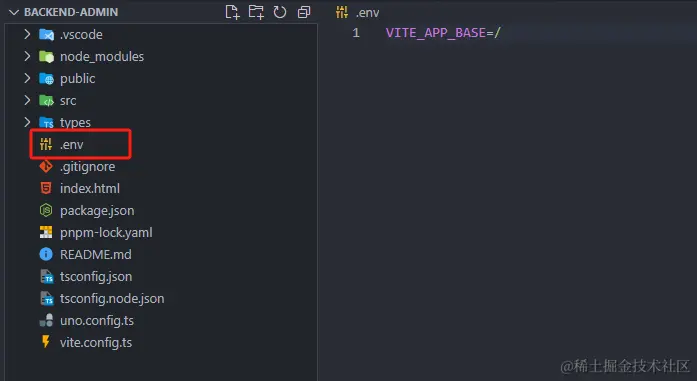Refresh the explorer with the reload icon
697x381 pixels.
pos(280,12)
